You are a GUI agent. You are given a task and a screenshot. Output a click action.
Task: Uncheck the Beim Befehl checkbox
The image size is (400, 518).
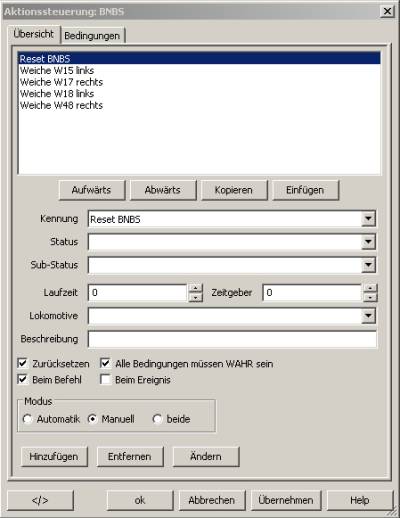[23, 379]
